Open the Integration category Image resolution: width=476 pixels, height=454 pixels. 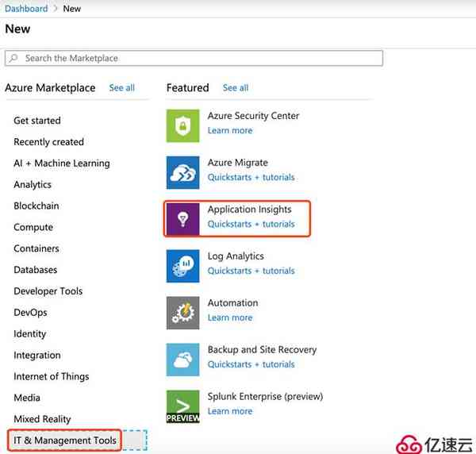tap(37, 355)
